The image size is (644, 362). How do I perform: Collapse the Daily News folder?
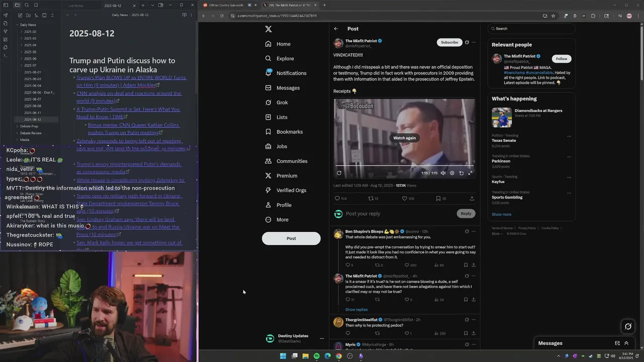[x=25, y=25]
